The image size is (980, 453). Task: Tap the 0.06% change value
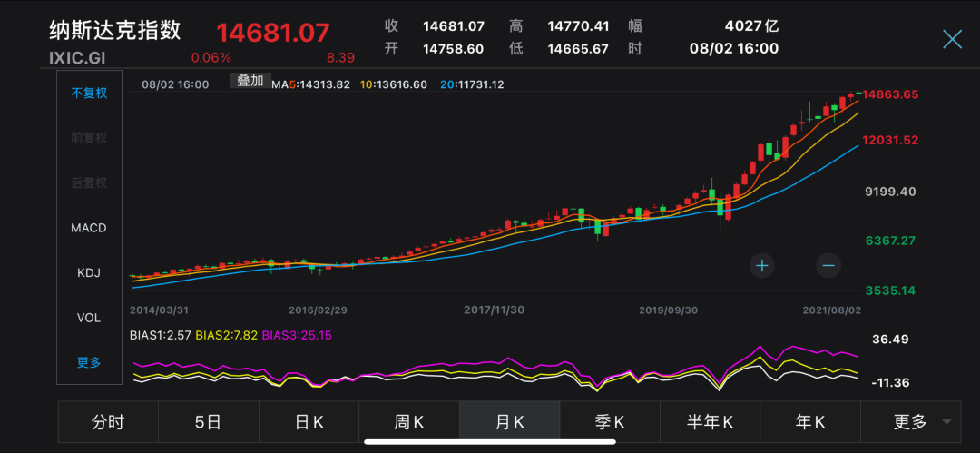(211, 57)
